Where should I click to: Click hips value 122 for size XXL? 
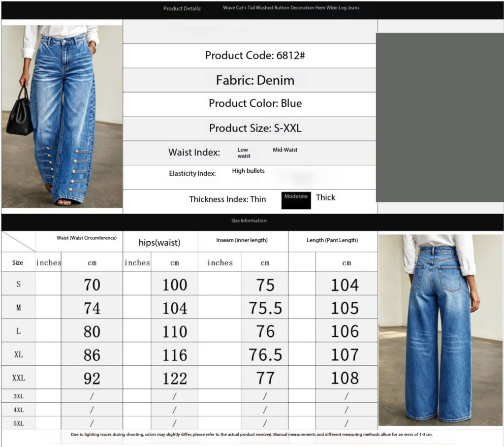coord(175,379)
